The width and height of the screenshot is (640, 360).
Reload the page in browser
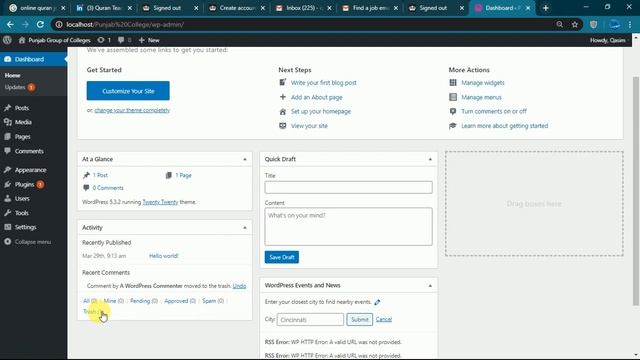40,24
